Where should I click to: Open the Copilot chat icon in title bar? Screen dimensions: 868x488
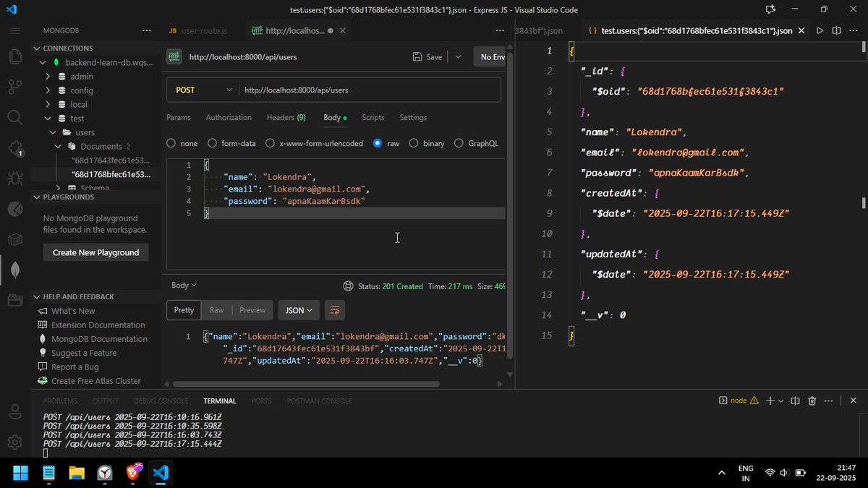click(770, 9)
